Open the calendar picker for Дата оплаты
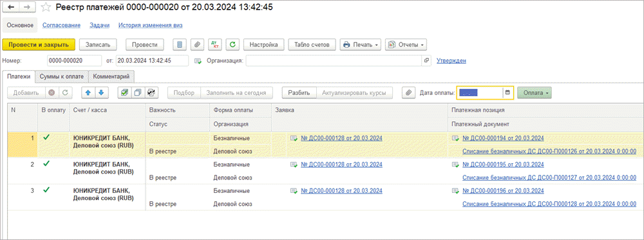Viewport: 644px width, 240px height. (507, 93)
